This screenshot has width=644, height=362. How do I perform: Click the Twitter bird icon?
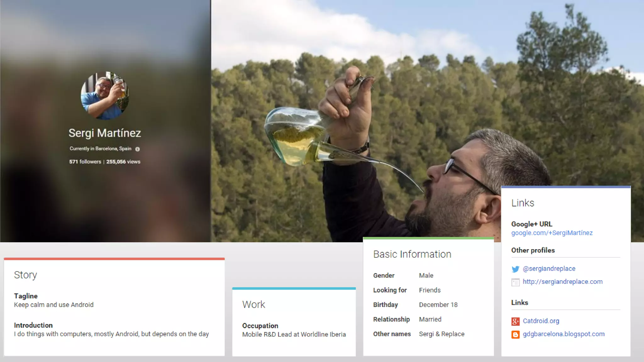click(x=515, y=269)
